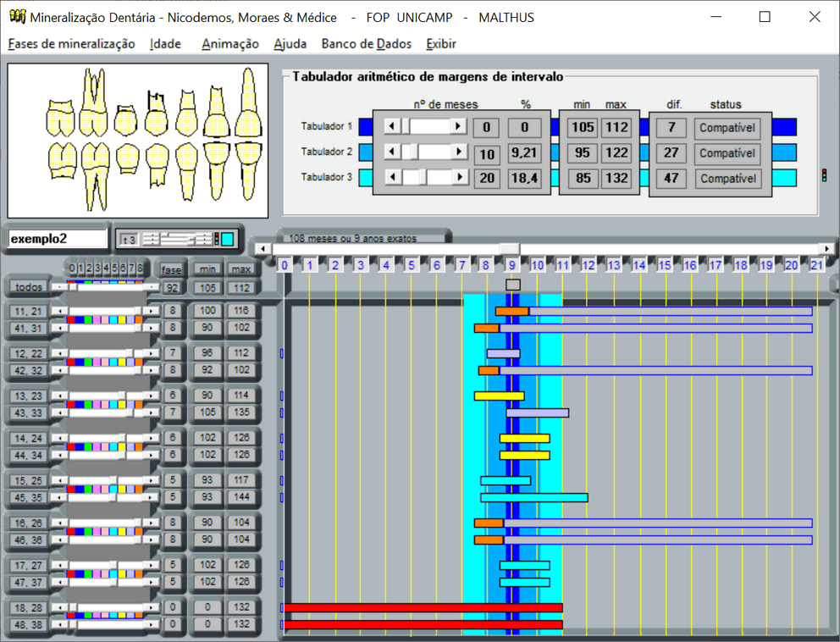Select phase 8 in the phase number header
Image resolution: width=840 pixels, height=642 pixels.
pos(140,268)
